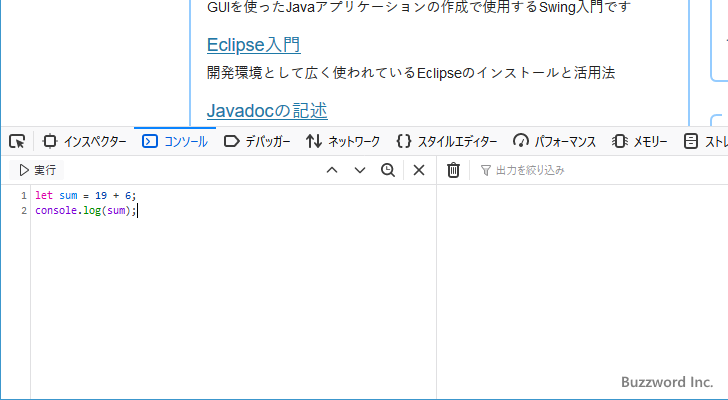Open the ネットワーク tab
This screenshot has width=728, height=400.
coord(343,141)
